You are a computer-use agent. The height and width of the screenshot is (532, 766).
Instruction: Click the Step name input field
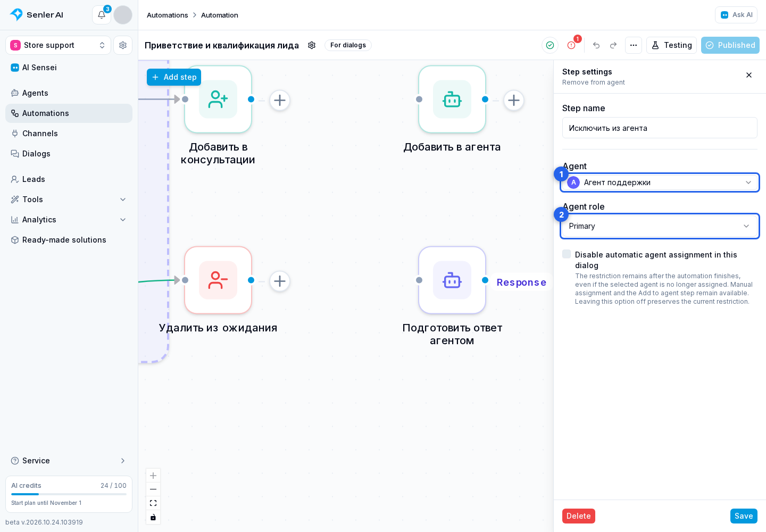[660, 128]
